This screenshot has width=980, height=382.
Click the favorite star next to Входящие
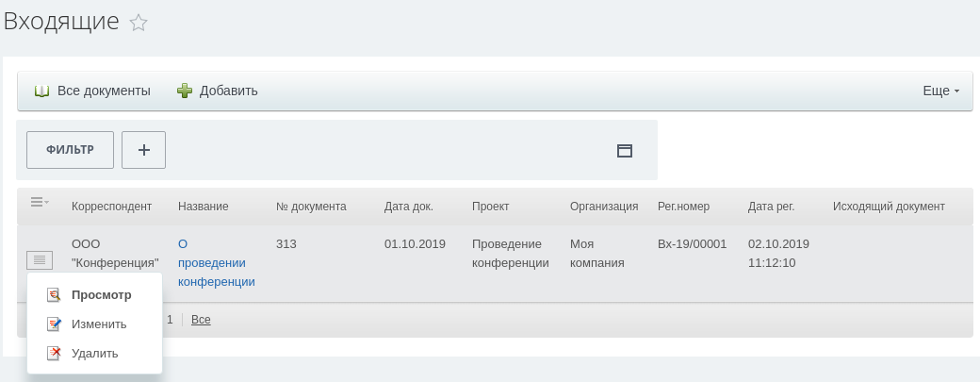point(139,24)
